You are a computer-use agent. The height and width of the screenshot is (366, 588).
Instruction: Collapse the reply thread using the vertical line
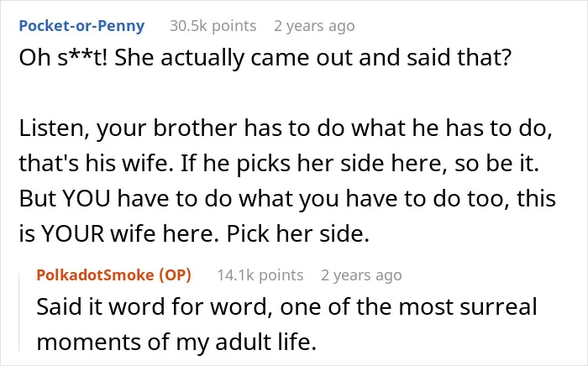(x=19, y=312)
